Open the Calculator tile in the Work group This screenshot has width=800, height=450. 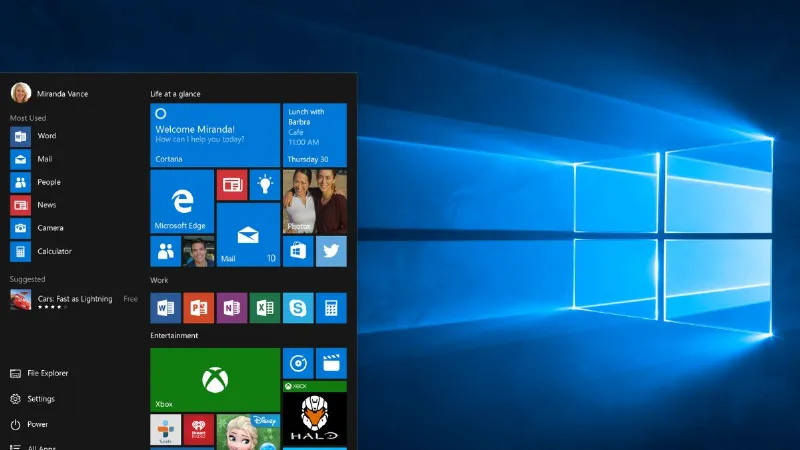[x=331, y=308]
